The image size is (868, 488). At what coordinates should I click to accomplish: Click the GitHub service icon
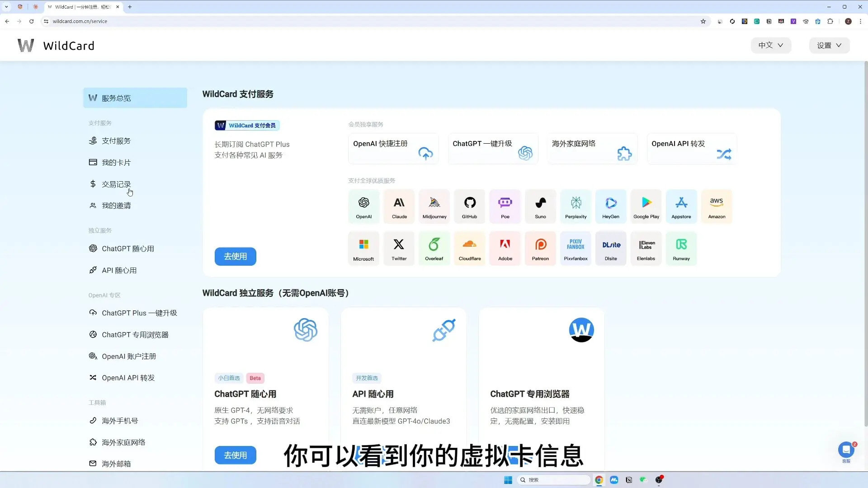pos(470,206)
